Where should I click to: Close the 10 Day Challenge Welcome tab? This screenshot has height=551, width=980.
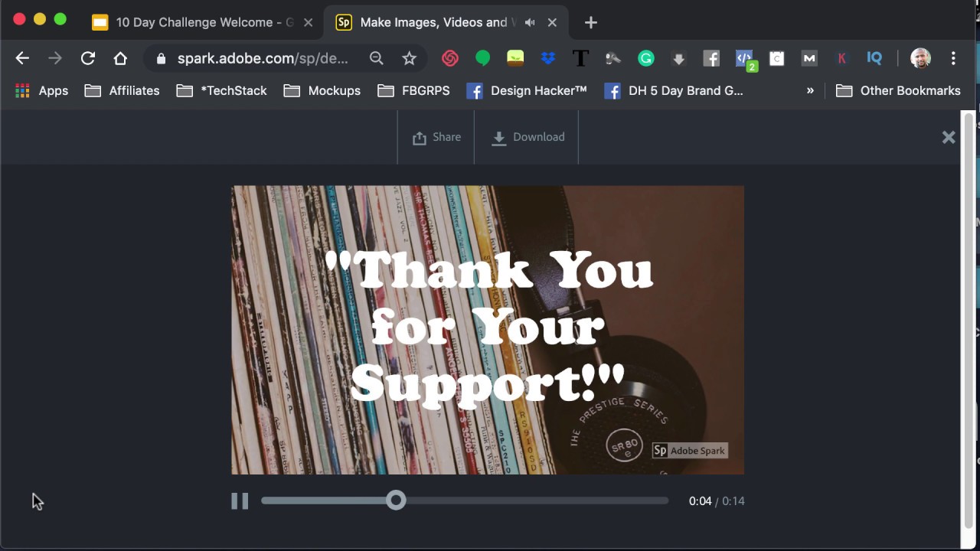point(308,22)
